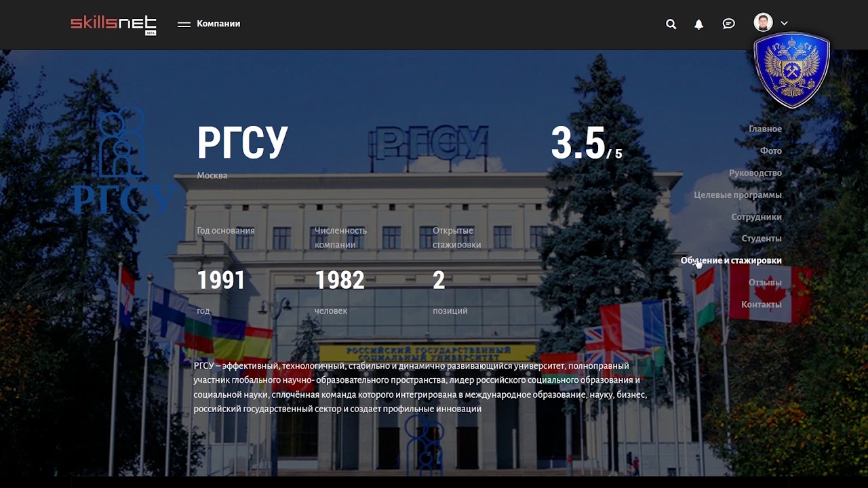Show the Студенты section
The height and width of the screenshot is (488, 868).
tap(762, 239)
